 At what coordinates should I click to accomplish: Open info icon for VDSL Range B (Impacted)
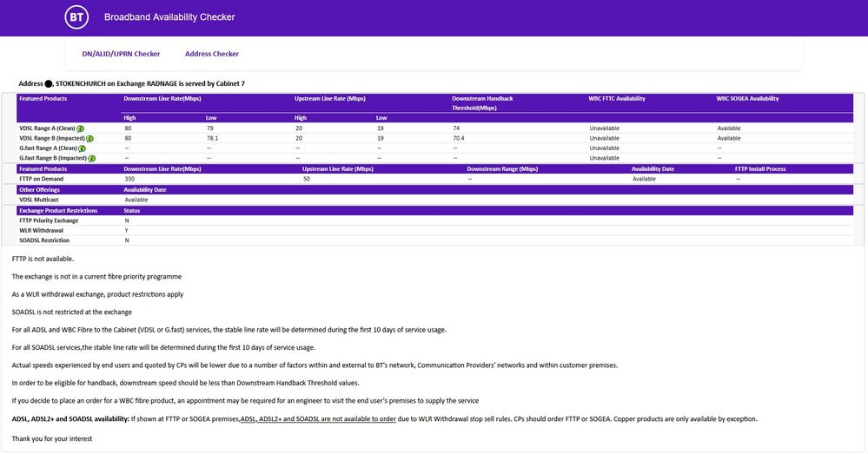click(x=90, y=138)
